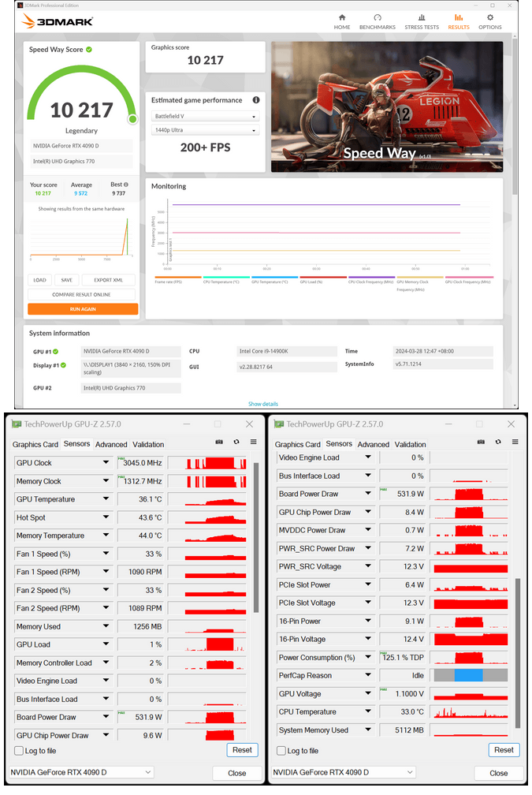Click GPU-Z app icon in left title bar

point(17,424)
